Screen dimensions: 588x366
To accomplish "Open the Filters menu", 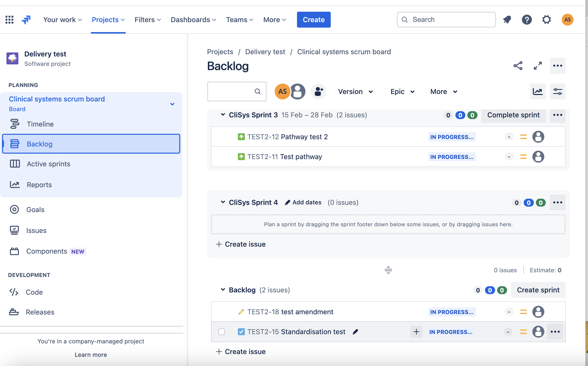I will [148, 20].
